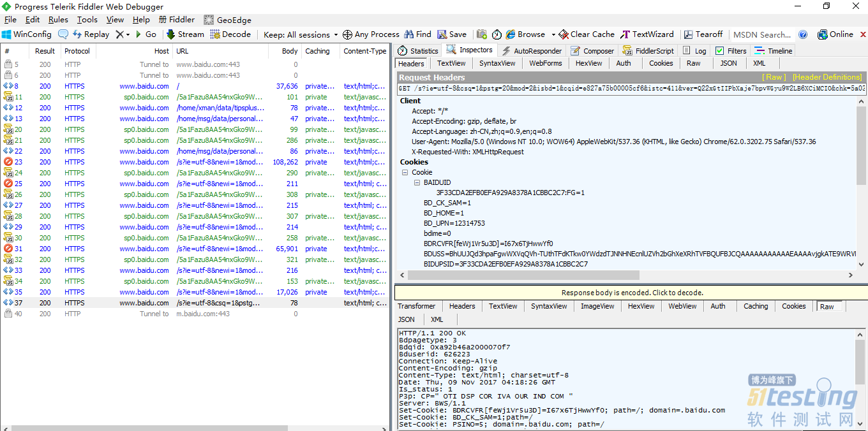868x431 pixels.
Task: Open the Browse dropdown arrow
Action: tap(553, 34)
